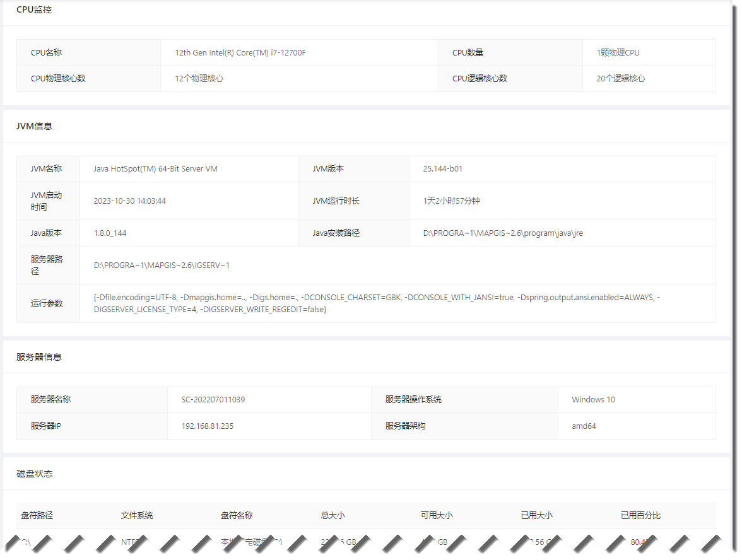Select the CPU name value i7-12700F
Viewport: 742px width, 560px height.
tap(240, 53)
